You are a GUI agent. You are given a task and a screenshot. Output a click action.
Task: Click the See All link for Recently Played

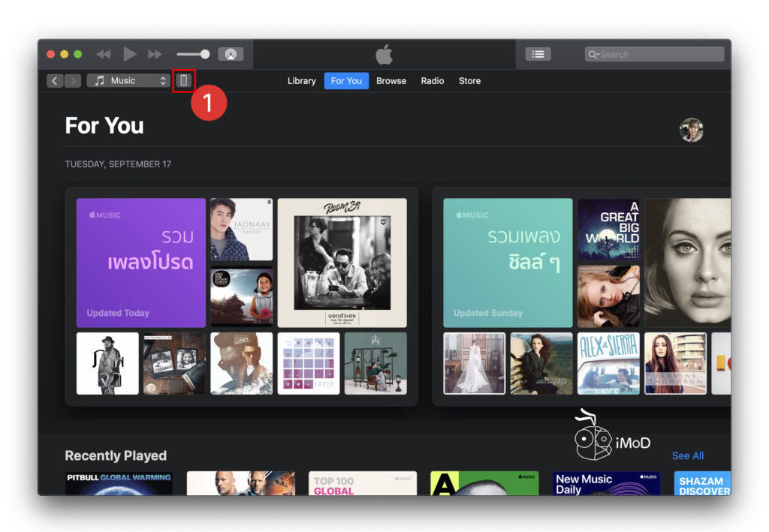(688, 455)
